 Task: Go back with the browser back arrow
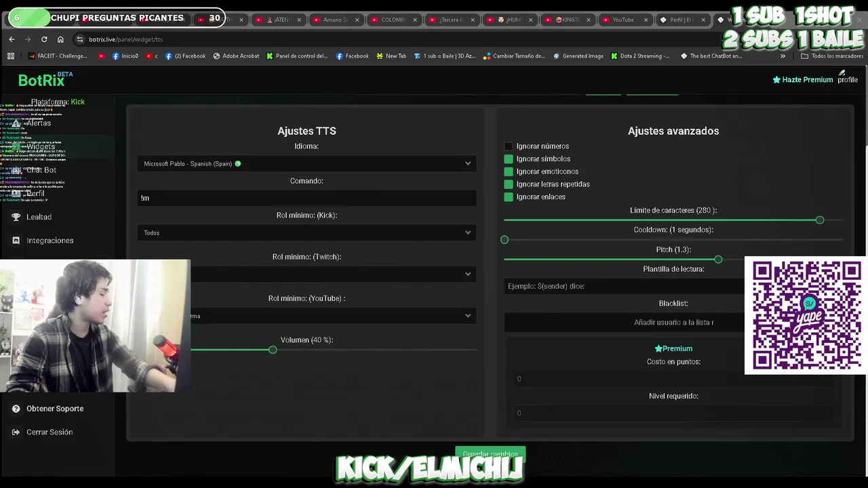12,39
